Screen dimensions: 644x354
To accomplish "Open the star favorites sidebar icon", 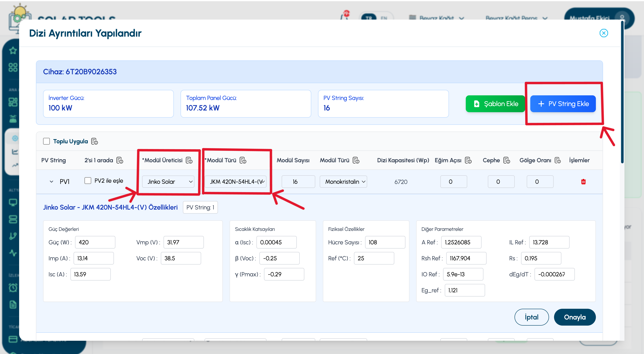I will coord(13,51).
